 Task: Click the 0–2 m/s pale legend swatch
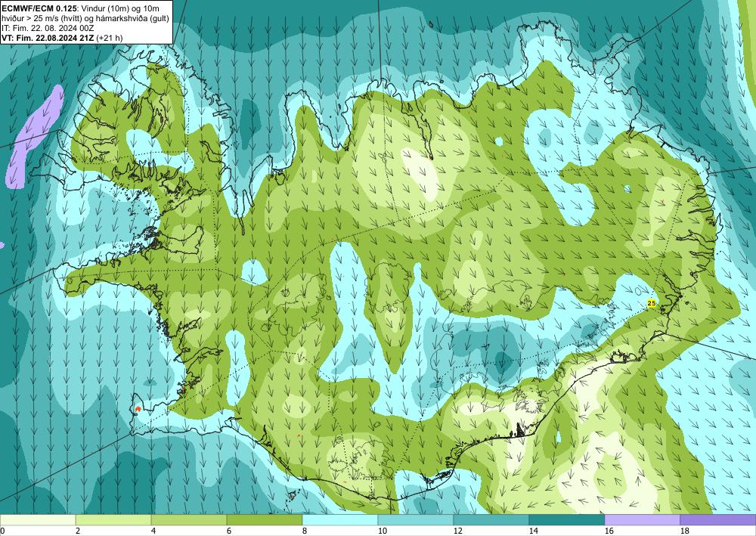(x=38, y=520)
